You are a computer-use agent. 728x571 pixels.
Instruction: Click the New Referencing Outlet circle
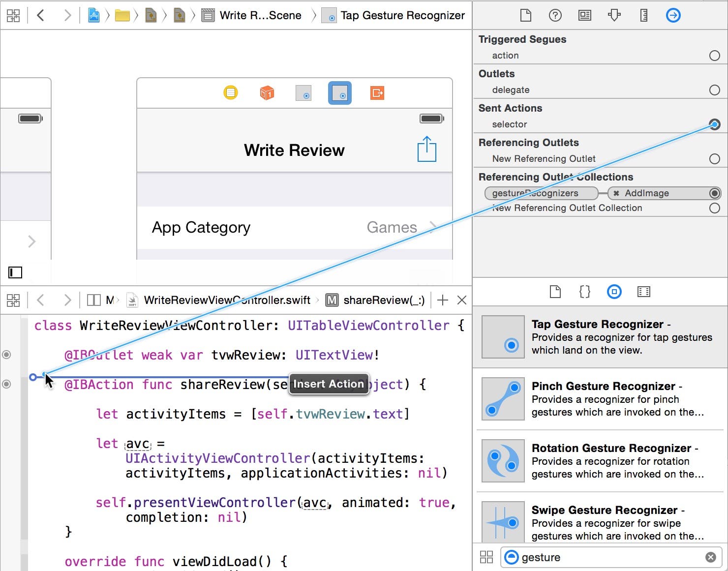coord(714,159)
